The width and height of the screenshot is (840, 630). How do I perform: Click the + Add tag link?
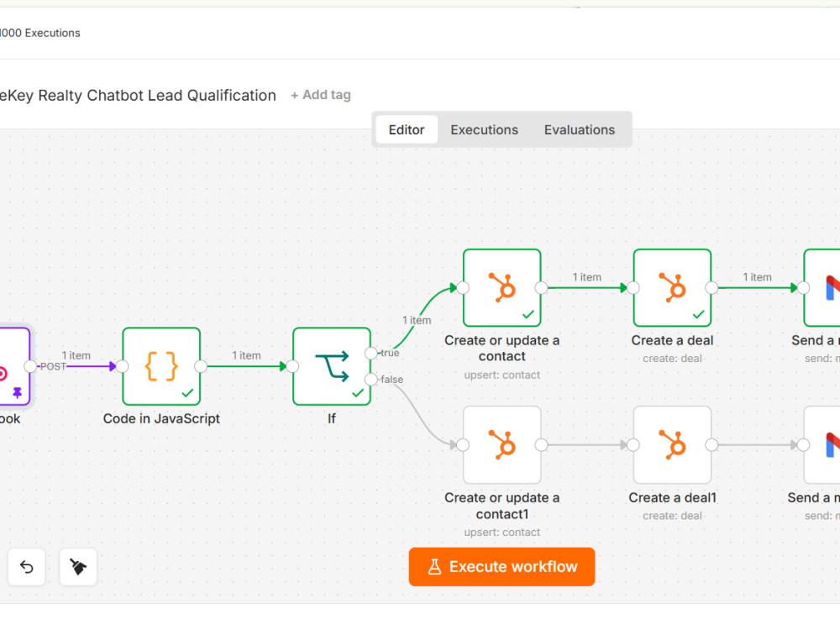pyautogui.click(x=321, y=95)
